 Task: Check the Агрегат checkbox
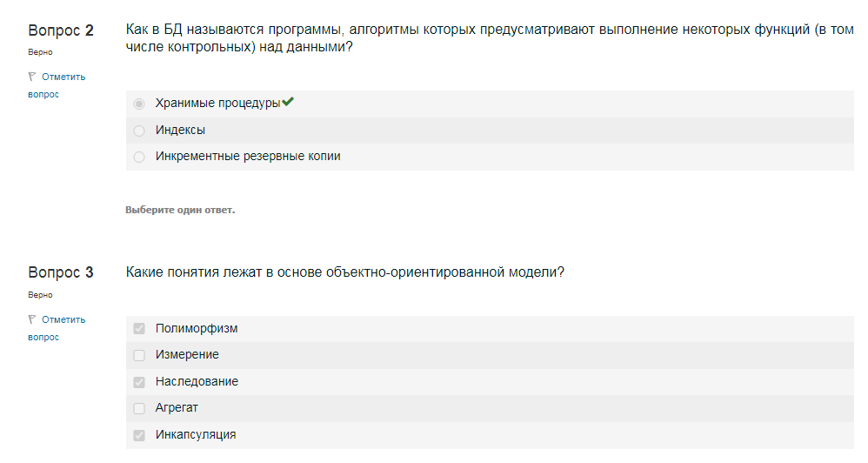pyautogui.click(x=139, y=408)
